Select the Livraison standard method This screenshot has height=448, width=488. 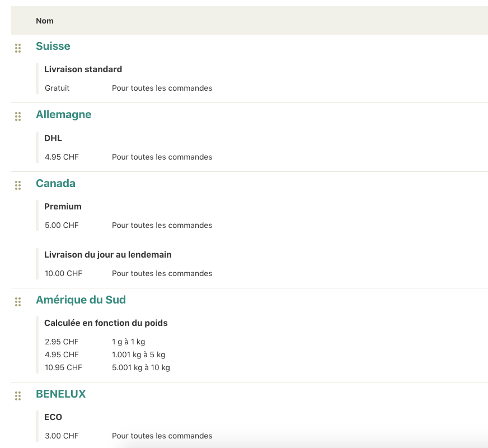[x=83, y=69]
